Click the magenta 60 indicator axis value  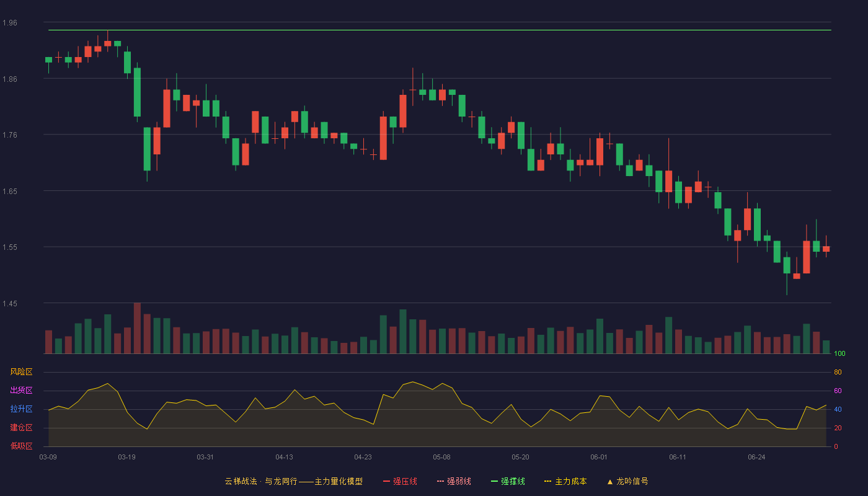pos(838,391)
